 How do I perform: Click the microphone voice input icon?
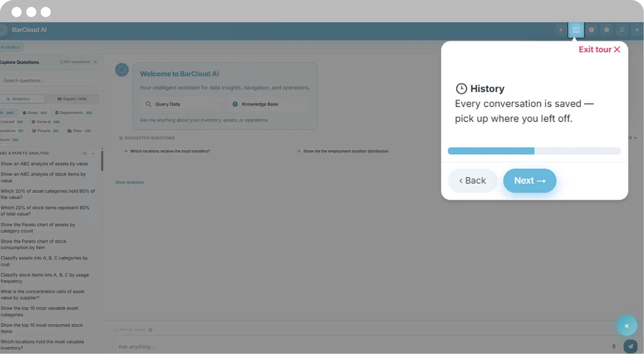[614, 346]
